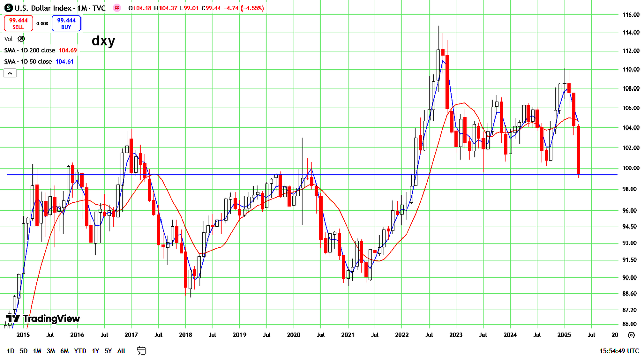Switch to the 1D time range
The height and width of the screenshot is (362, 644).
pyautogui.click(x=10, y=351)
